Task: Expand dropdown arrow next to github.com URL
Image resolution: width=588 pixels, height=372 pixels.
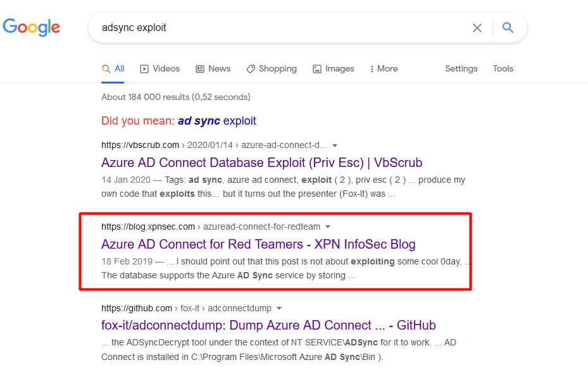Action: (279, 309)
